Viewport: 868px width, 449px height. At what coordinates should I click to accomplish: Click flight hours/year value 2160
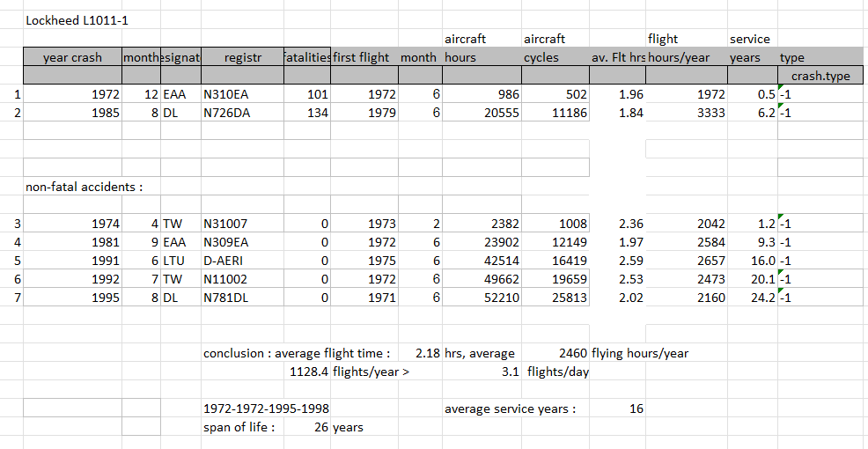(687, 298)
